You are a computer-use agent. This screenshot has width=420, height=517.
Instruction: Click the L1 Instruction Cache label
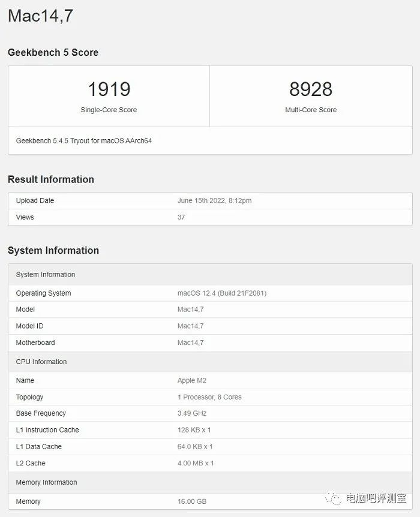pyautogui.click(x=47, y=430)
